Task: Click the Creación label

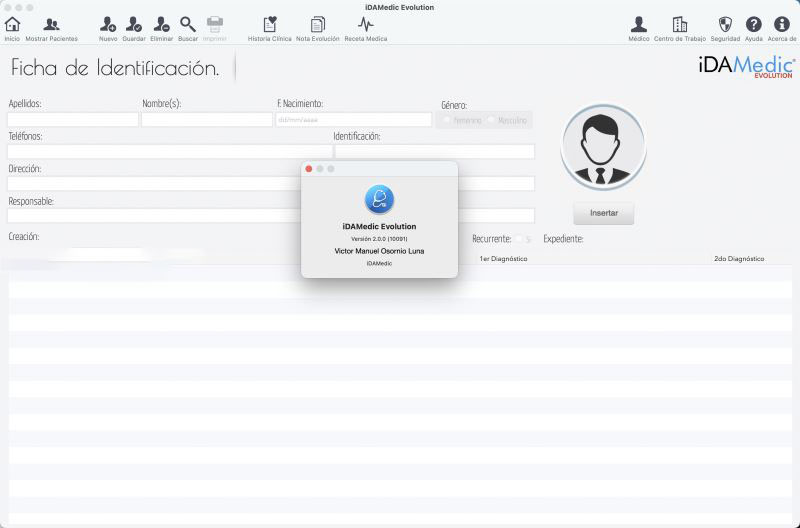Action: 23,237
